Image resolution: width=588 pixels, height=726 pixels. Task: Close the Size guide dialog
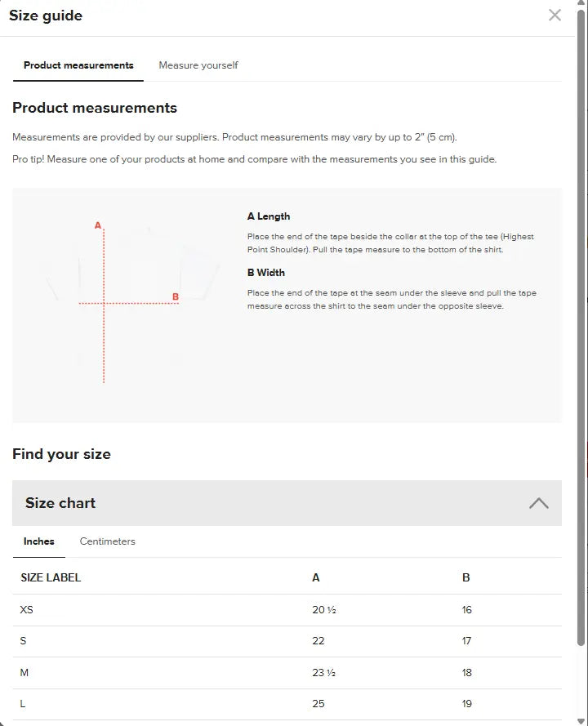[555, 15]
